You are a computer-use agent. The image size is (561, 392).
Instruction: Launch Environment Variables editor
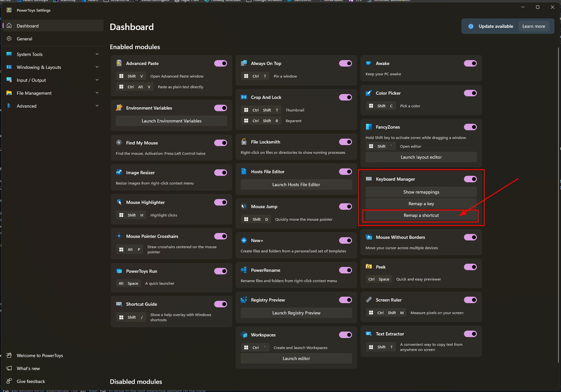tap(171, 121)
